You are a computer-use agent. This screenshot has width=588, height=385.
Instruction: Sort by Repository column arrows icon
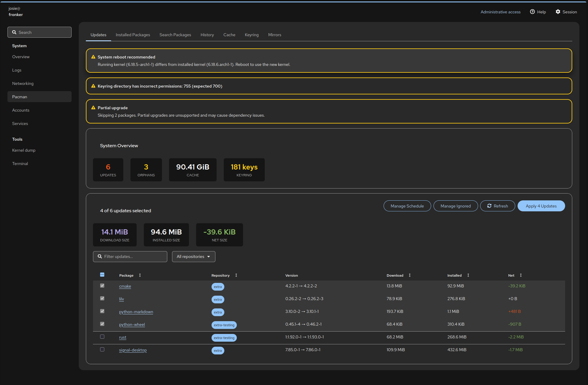tap(236, 275)
